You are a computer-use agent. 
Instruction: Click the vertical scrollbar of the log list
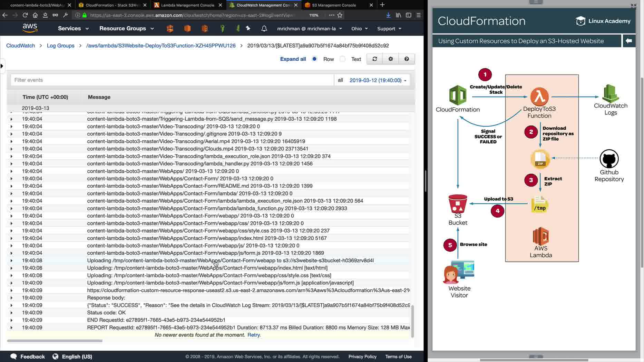(412, 321)
